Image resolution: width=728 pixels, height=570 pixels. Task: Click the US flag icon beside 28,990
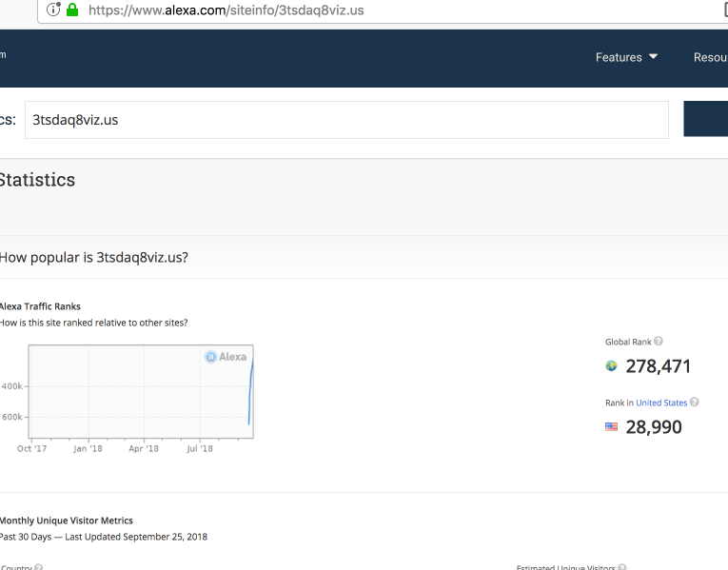611,427
